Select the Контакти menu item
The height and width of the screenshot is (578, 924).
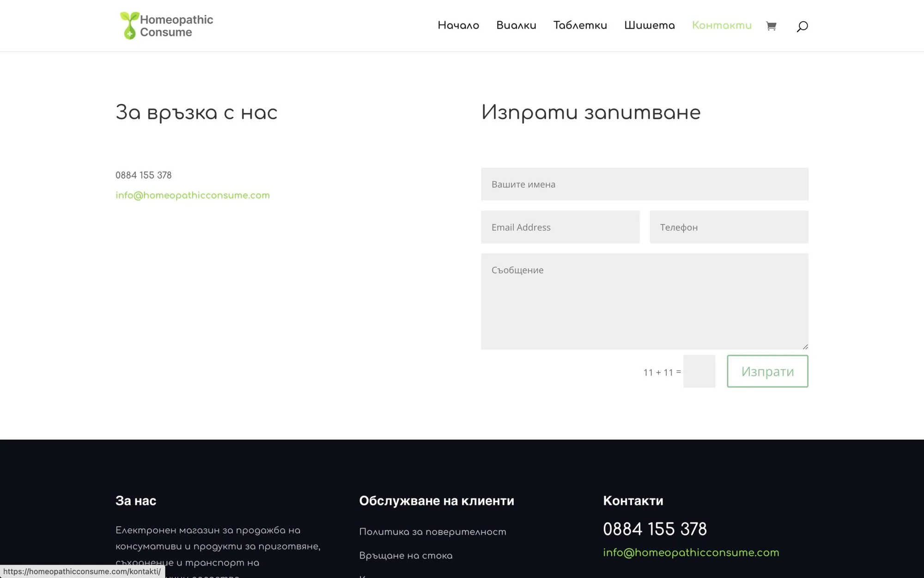pyautogui.click(x=722, y=25)
